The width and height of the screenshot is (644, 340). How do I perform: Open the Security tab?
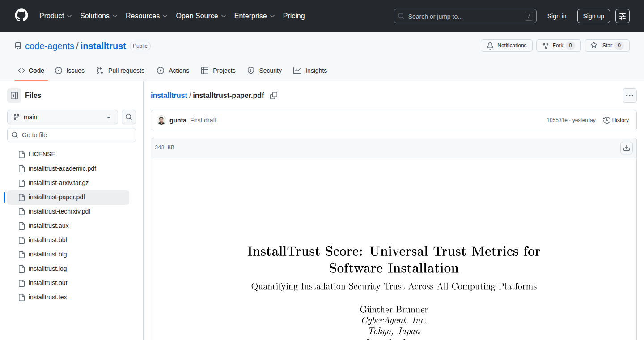coord(265,71)
